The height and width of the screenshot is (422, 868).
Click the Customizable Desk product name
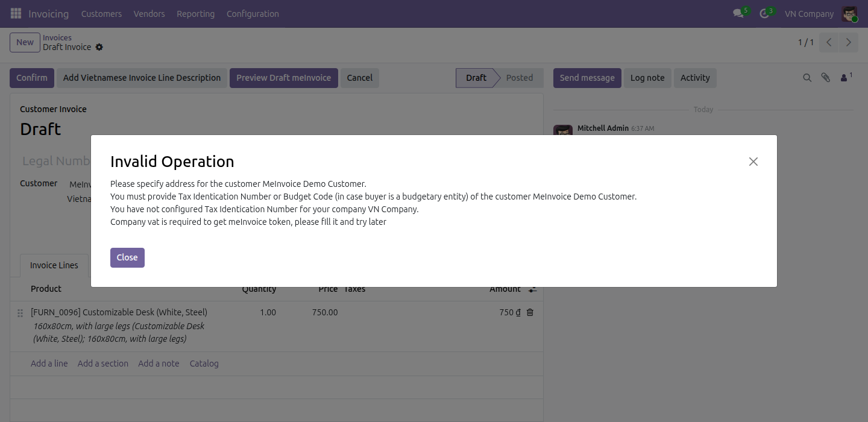point(119,312)
